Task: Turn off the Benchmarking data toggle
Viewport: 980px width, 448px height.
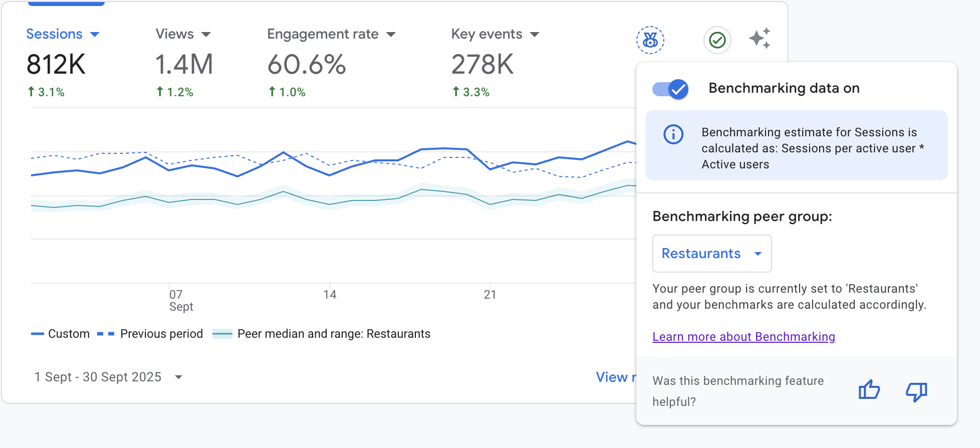Action: tap(670, 89)
